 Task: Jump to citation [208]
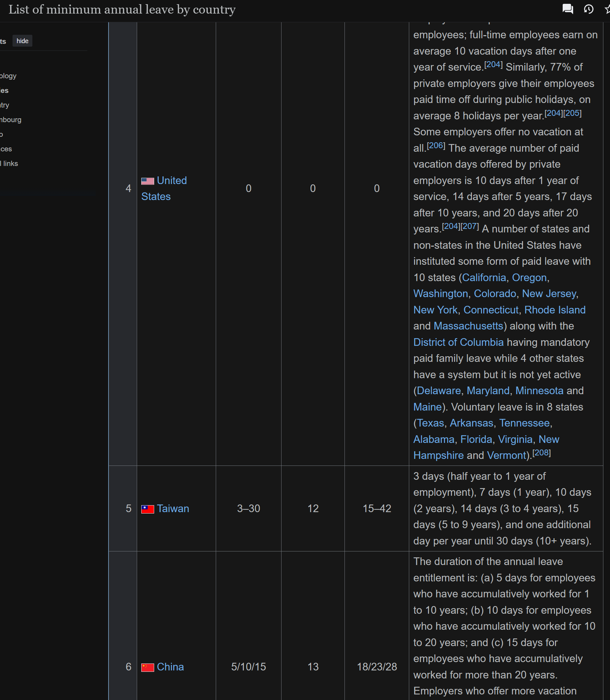click(x=541, y=453)
